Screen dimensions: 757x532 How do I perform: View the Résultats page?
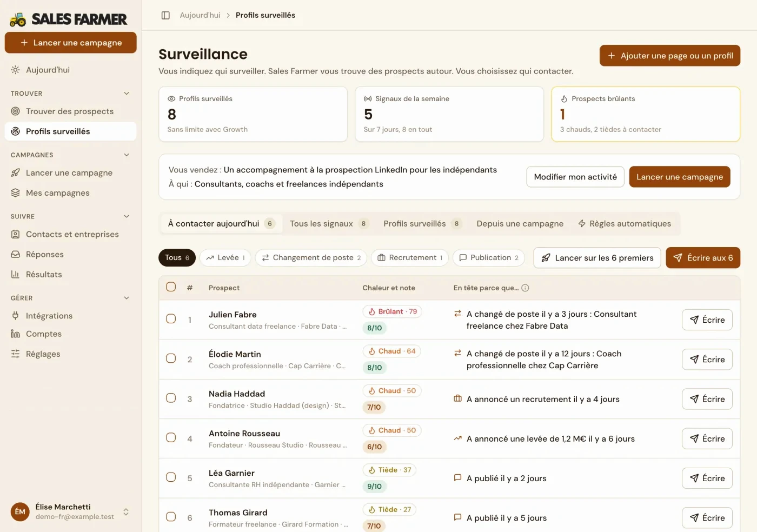70,274
